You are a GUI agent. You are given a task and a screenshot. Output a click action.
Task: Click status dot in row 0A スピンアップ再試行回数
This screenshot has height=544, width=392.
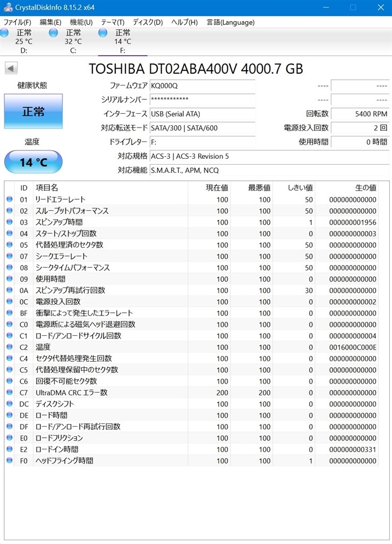click(10, 290)
